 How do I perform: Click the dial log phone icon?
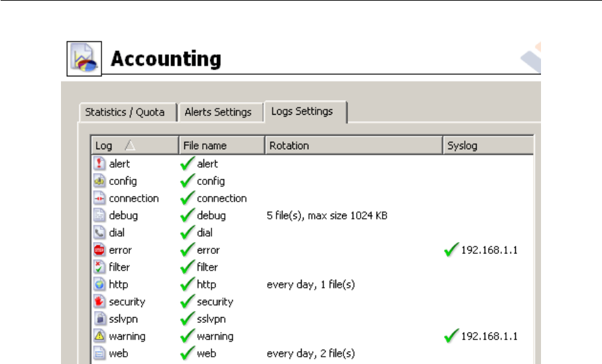click(x=100, y=233)
